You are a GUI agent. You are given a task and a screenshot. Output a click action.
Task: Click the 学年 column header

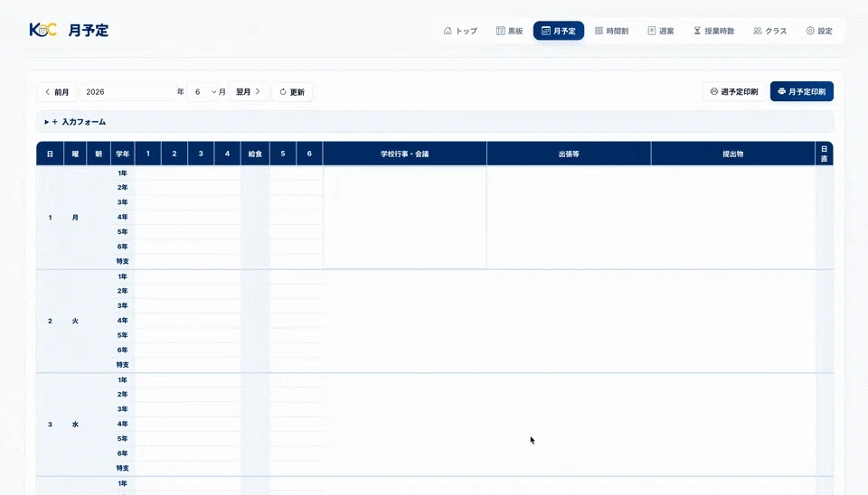tap(122, 154)
